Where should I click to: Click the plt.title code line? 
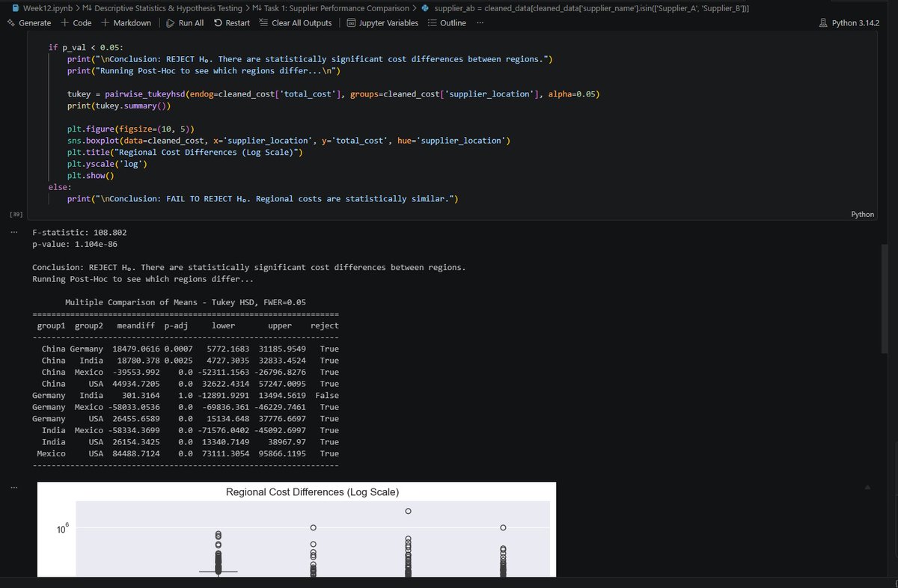(184, 152)
